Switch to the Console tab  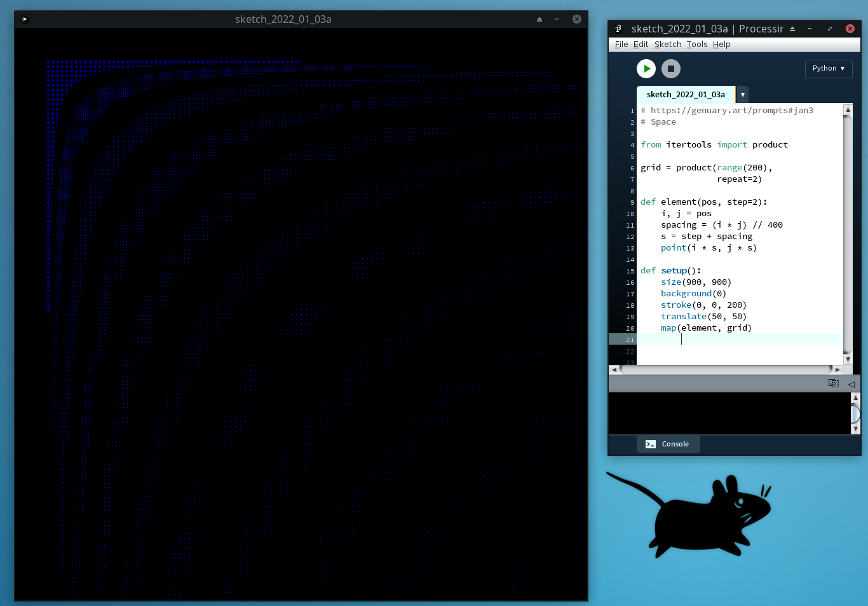point(668,444)
